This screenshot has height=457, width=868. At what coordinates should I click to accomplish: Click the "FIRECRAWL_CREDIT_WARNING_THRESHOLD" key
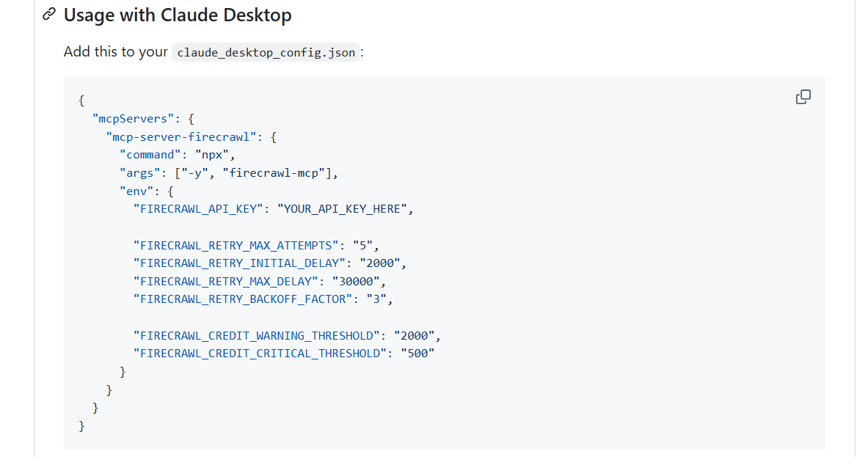256,336
